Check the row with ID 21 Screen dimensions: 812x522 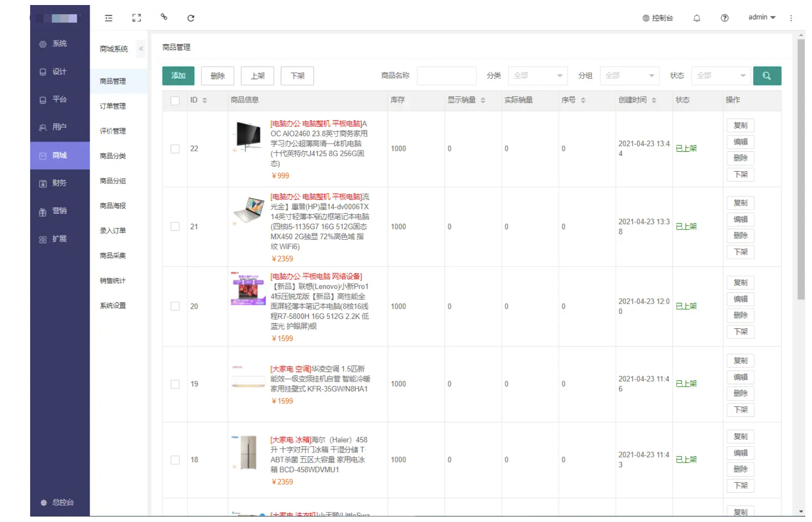pos(175,227)
